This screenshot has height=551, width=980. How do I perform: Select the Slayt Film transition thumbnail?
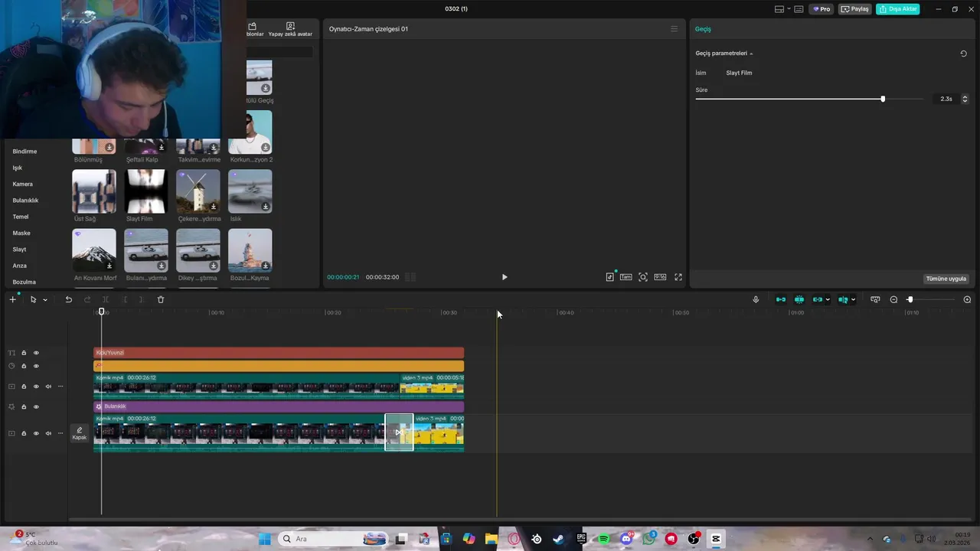point(145,191)
